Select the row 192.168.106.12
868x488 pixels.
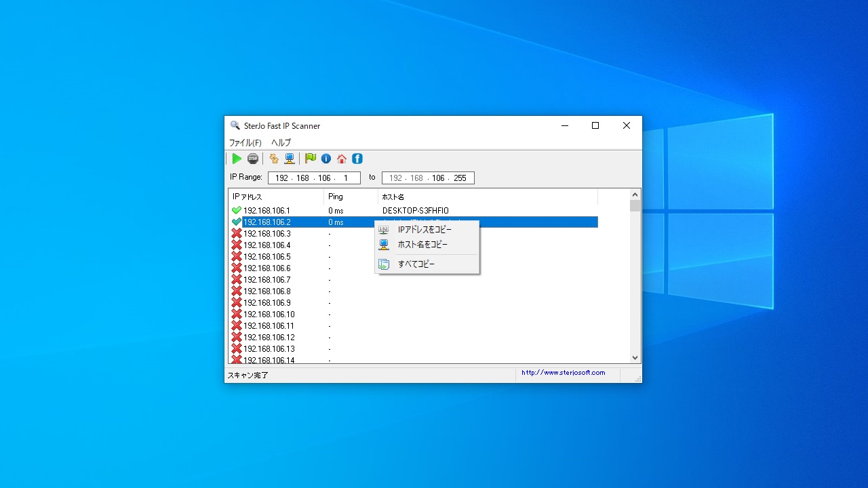pos(414,337)
